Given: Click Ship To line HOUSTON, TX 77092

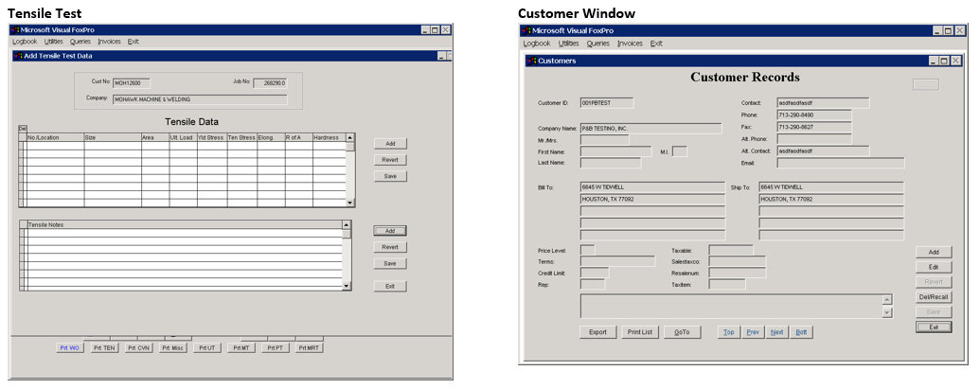Looking at the screenshot, I should [x=831, y=199].
